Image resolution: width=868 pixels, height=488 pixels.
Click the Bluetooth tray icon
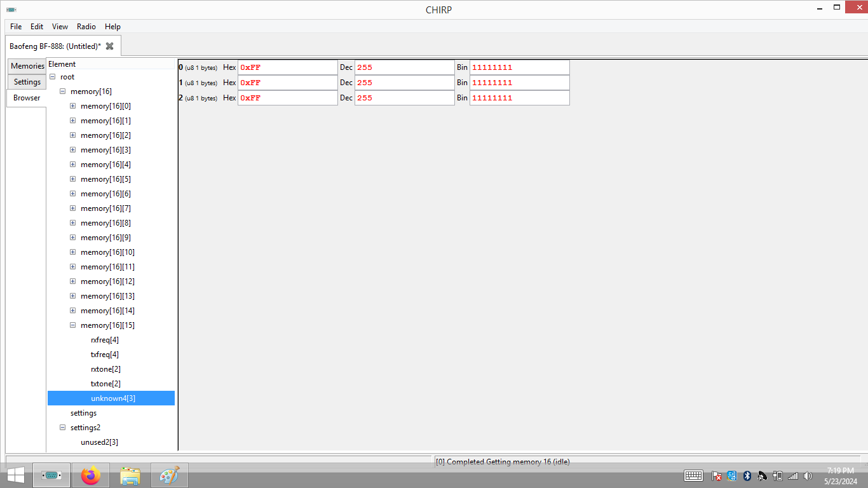tap(747, 475)
